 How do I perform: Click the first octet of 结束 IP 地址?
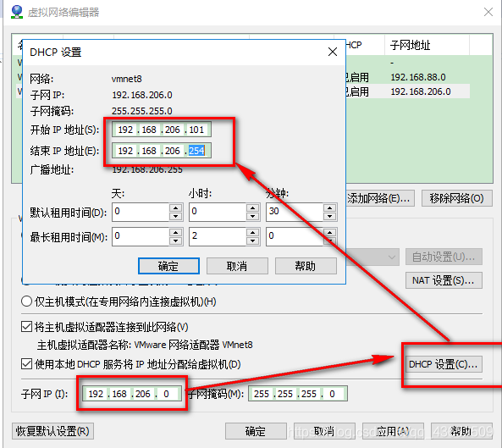coord(125,151)
